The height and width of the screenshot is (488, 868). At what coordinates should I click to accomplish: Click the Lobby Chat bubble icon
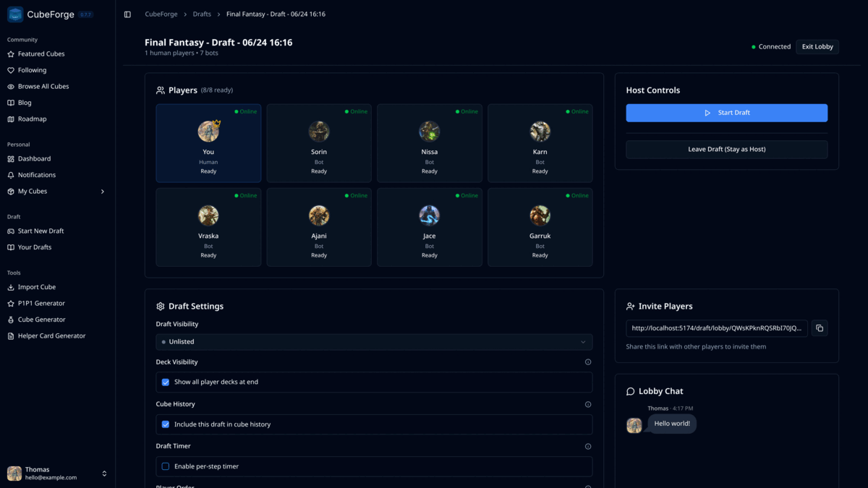coord(631,391)
